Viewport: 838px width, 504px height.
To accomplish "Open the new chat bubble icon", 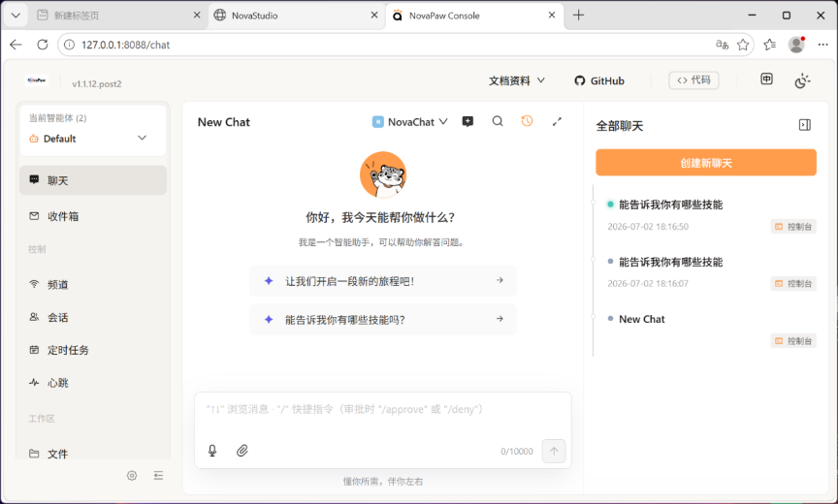I will [467, 122].
